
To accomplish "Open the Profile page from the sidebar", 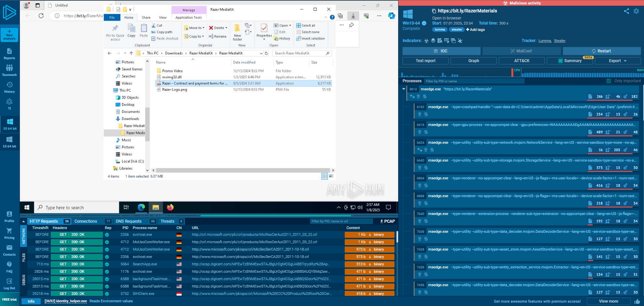I will tap(9, 217).
